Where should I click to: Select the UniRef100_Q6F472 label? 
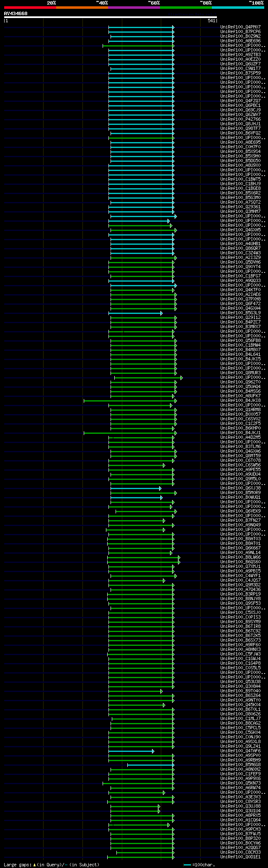(x=240, y=303)
